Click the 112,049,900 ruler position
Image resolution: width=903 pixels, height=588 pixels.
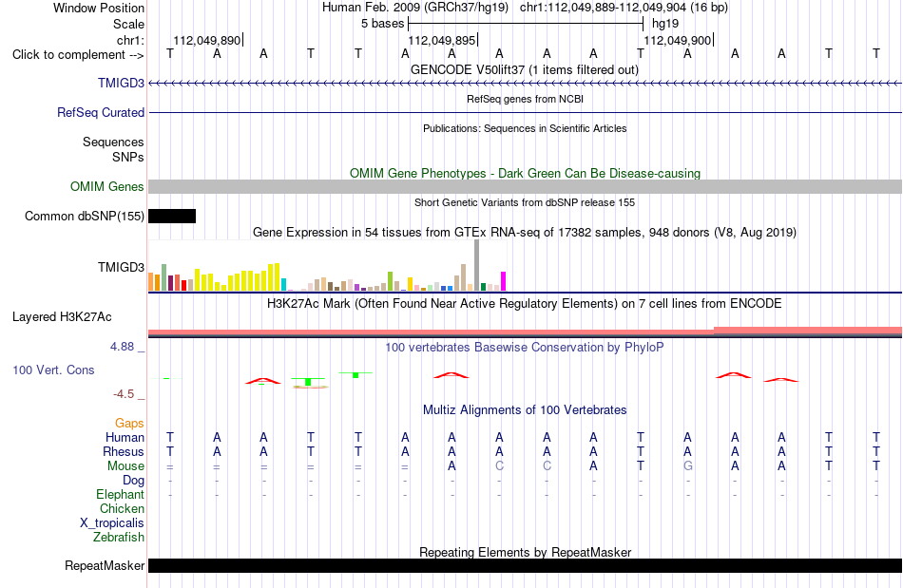677,40
